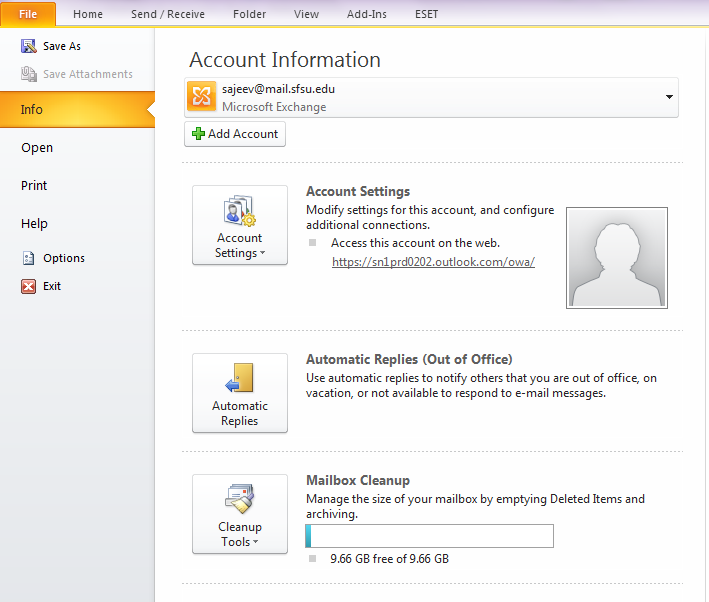Screen dimensions: 709x602
Task: Click the Options page icon
Action: [28, 258]
